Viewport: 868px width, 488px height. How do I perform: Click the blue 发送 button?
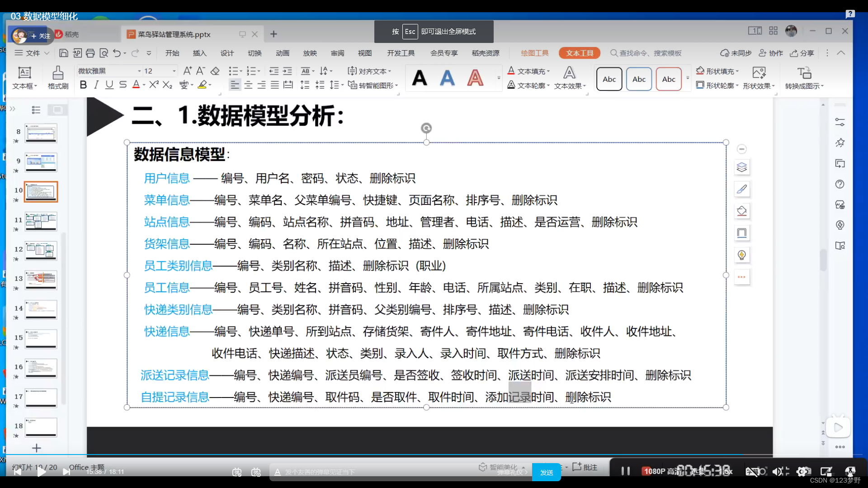pyautogui.click(x=547, y=472)
